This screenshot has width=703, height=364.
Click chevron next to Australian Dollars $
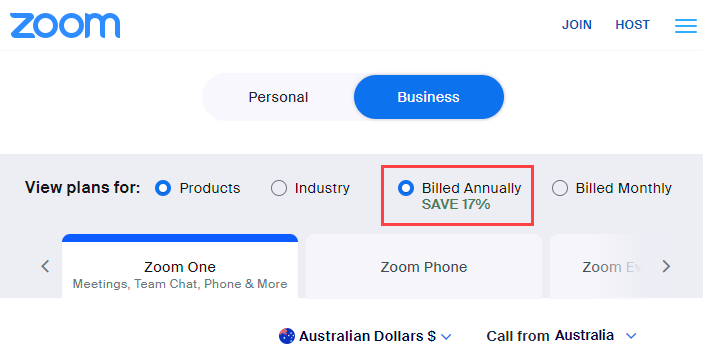pos(446,336)
